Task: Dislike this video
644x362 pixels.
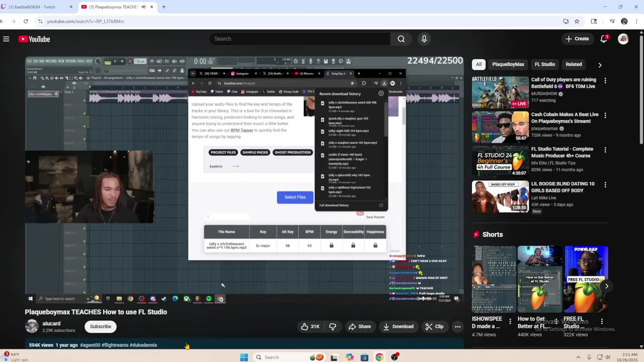Action: pyautogui.click(x=333, y=326)
